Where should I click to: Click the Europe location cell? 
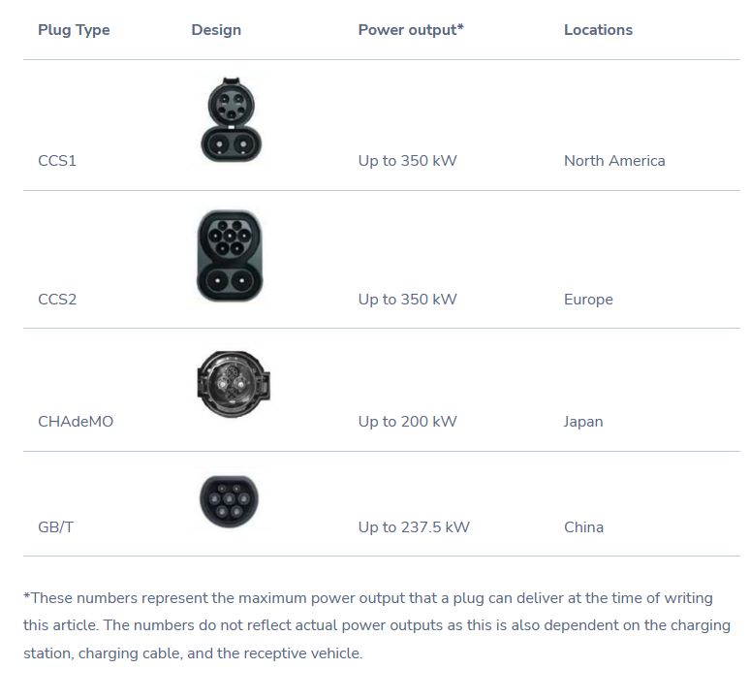pos(588,300)
